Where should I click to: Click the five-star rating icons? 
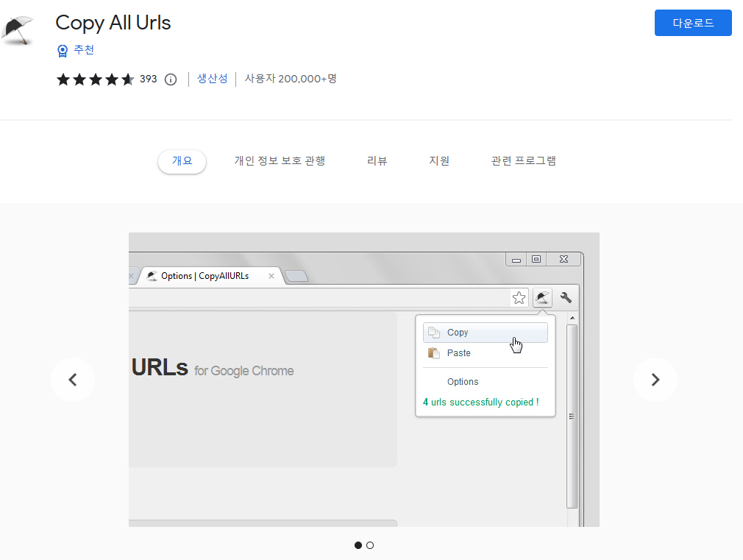95,79
